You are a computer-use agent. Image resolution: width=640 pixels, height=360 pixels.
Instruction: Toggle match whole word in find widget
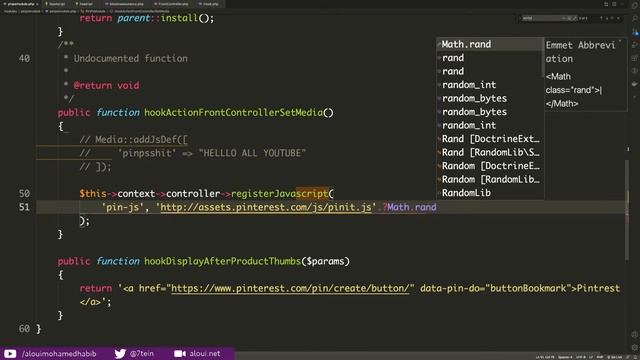point(569,18)
